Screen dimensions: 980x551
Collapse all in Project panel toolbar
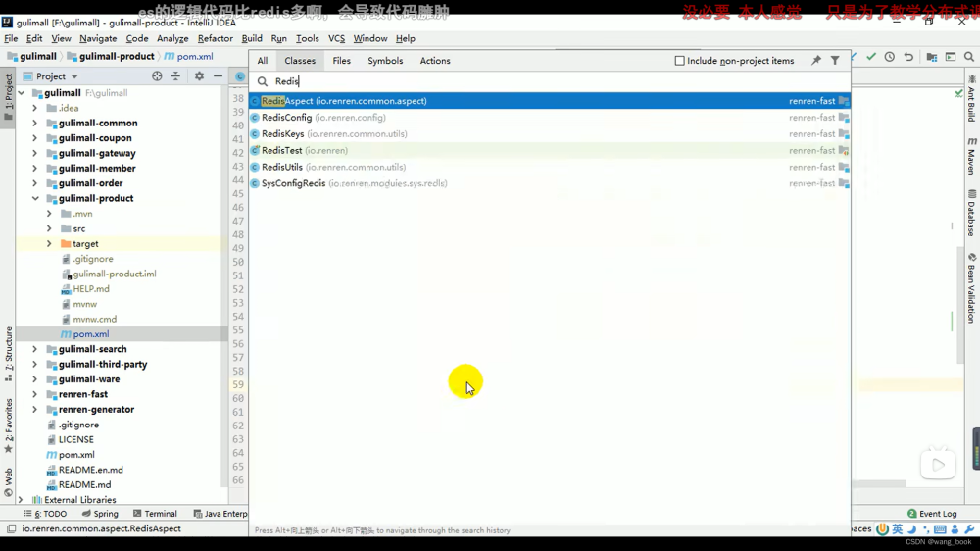click(x=175, y=76)
